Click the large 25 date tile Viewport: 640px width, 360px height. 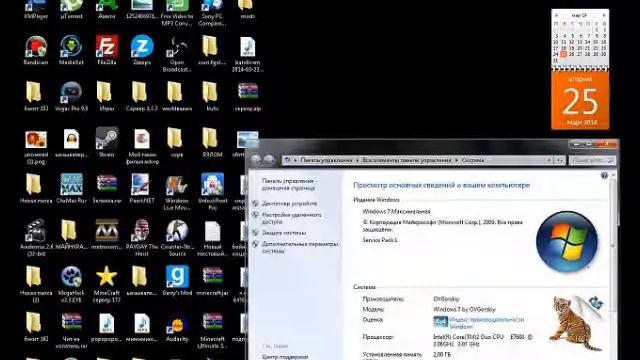point(580,100)
